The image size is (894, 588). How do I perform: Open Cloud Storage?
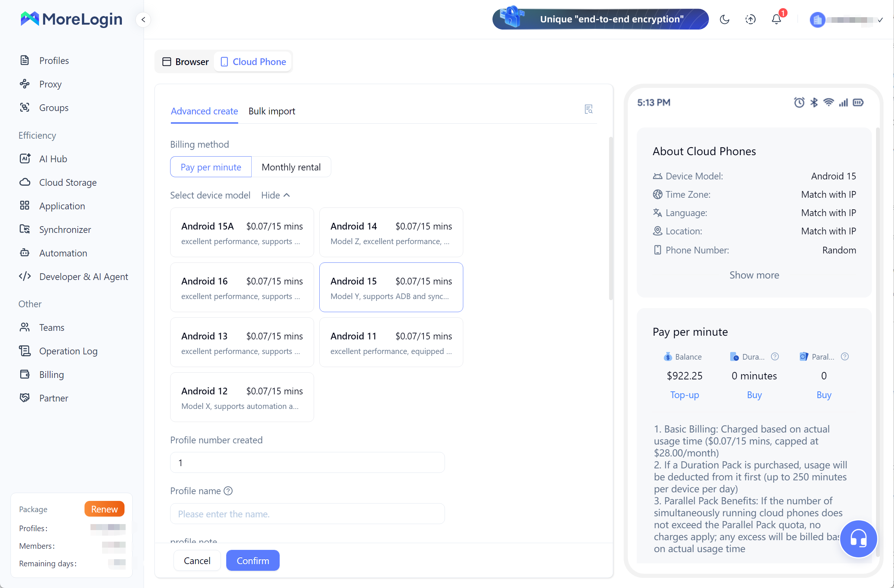pyautogui.click(x=68, y=182)
